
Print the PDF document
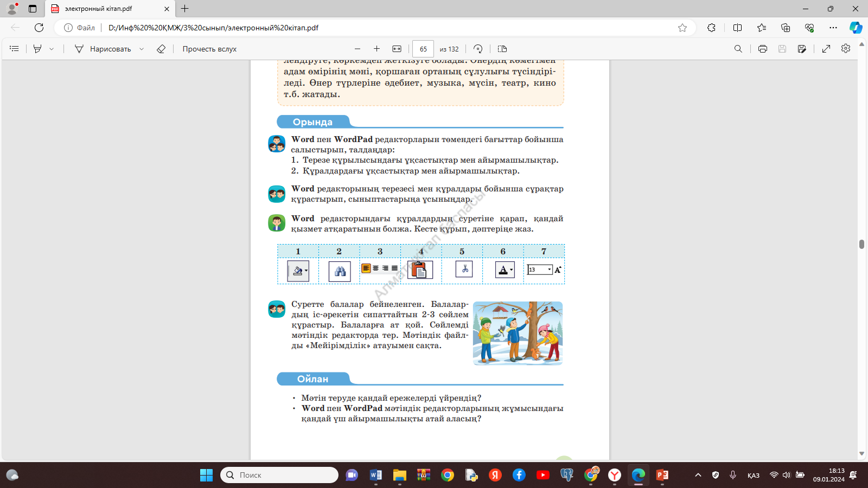click(763, 49)
